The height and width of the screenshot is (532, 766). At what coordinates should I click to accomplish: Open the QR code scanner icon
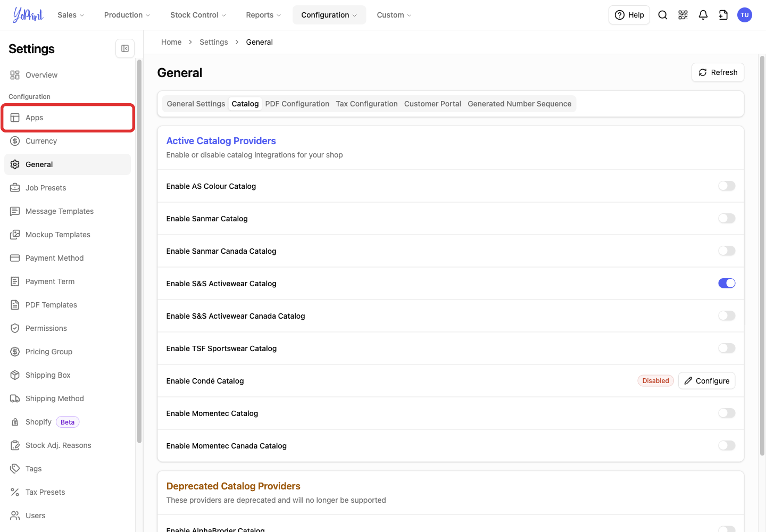tap(683, 15)
